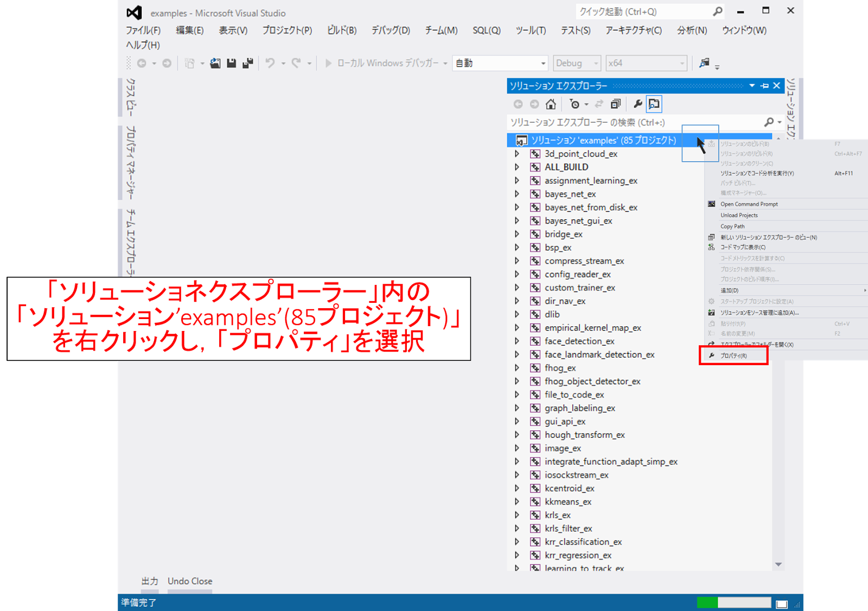
Task: Click the Collapse All icon
Action: pos(616,104)
